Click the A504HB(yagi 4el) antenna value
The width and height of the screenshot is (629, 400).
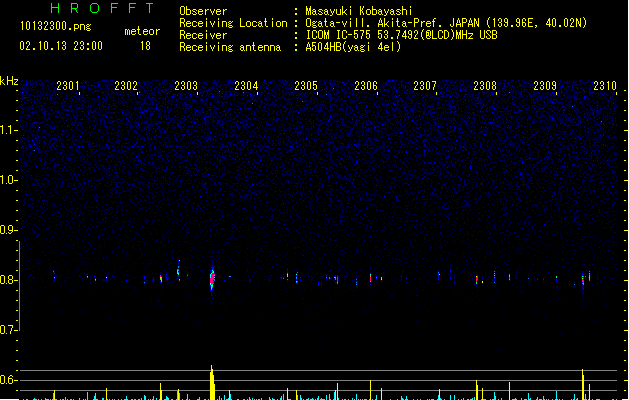(353, 47)
